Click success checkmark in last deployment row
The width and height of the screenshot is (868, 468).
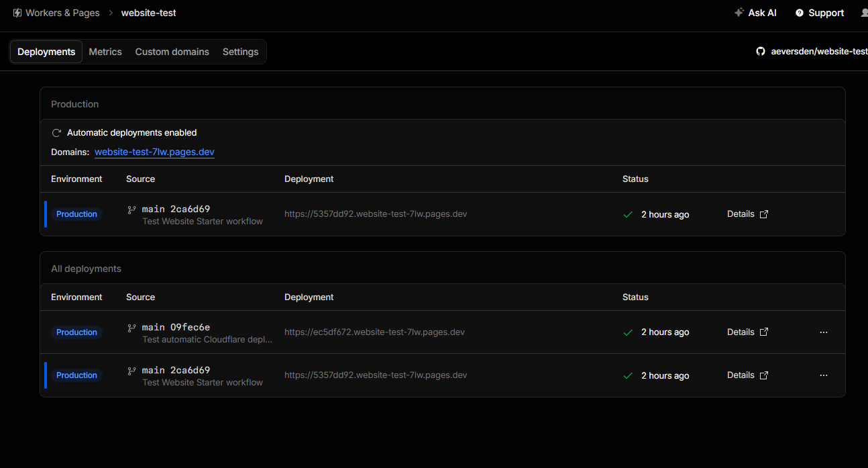pos(628,375)
